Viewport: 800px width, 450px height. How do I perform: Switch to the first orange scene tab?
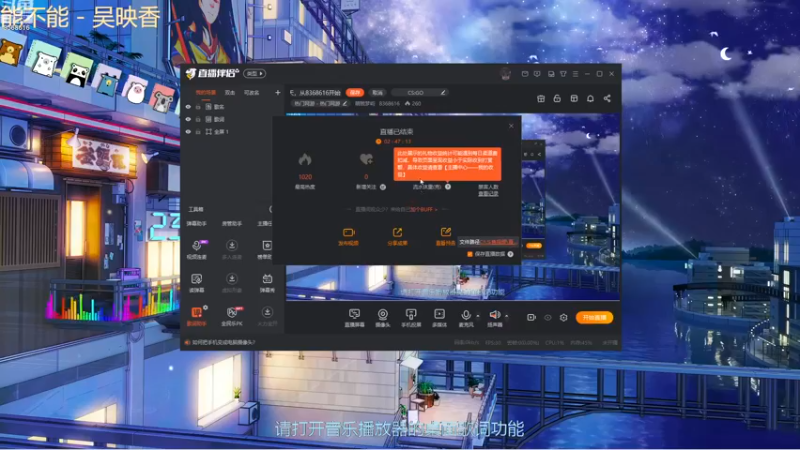click(206, 93)
